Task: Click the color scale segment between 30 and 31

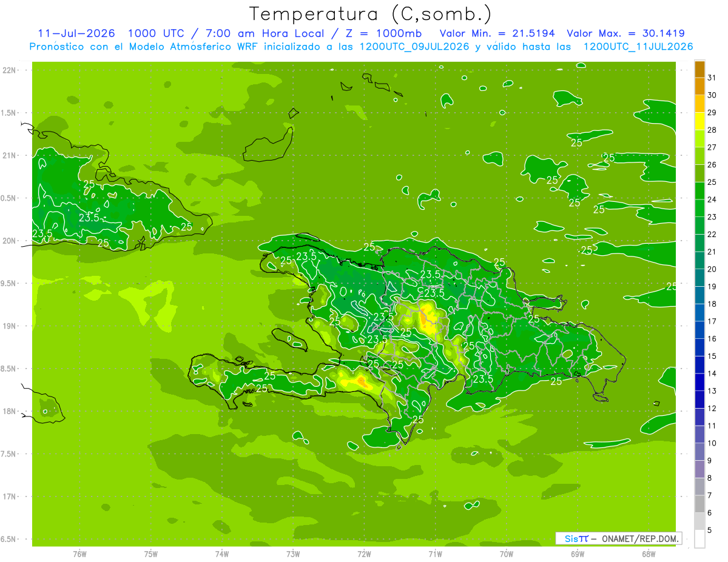Action: pos(699,87)
